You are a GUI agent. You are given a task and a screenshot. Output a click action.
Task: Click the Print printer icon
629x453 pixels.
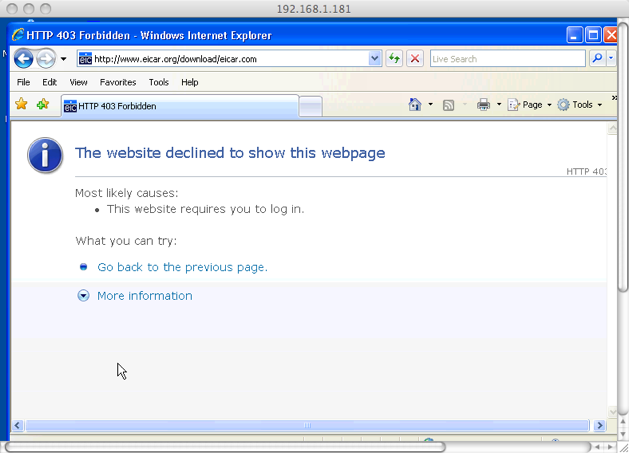(x=483, y=105)
